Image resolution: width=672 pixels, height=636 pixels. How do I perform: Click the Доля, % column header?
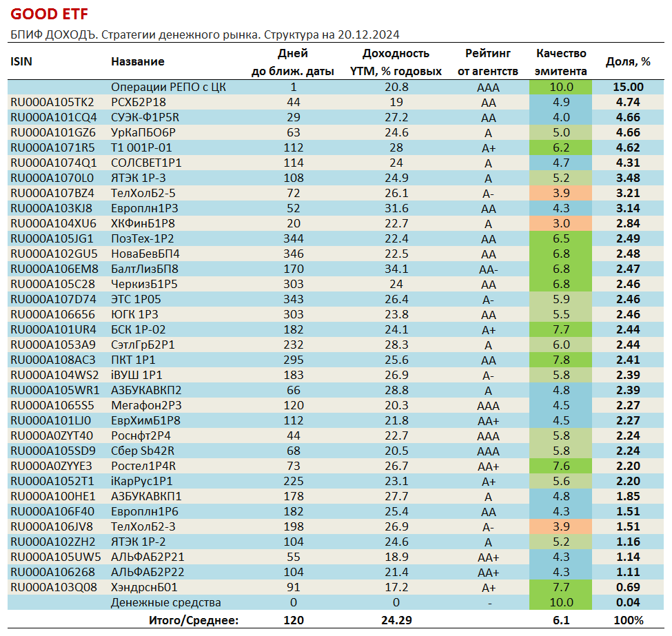tap(627, 61)
